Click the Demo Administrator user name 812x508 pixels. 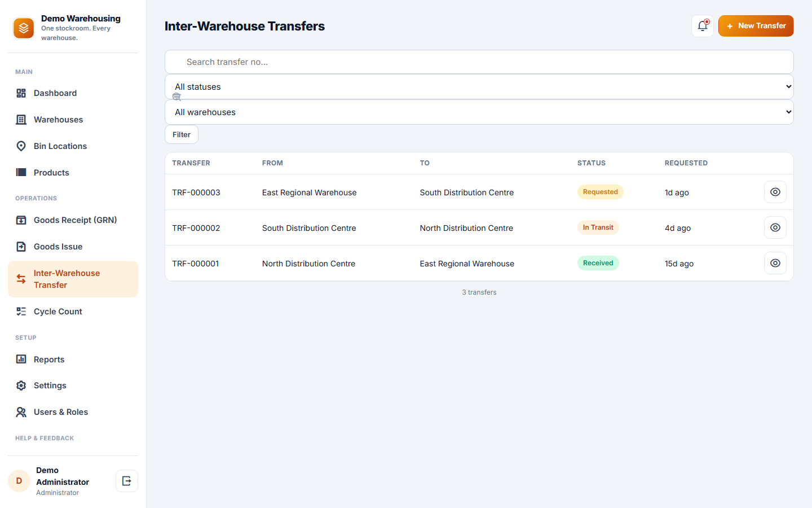(63, 476)
